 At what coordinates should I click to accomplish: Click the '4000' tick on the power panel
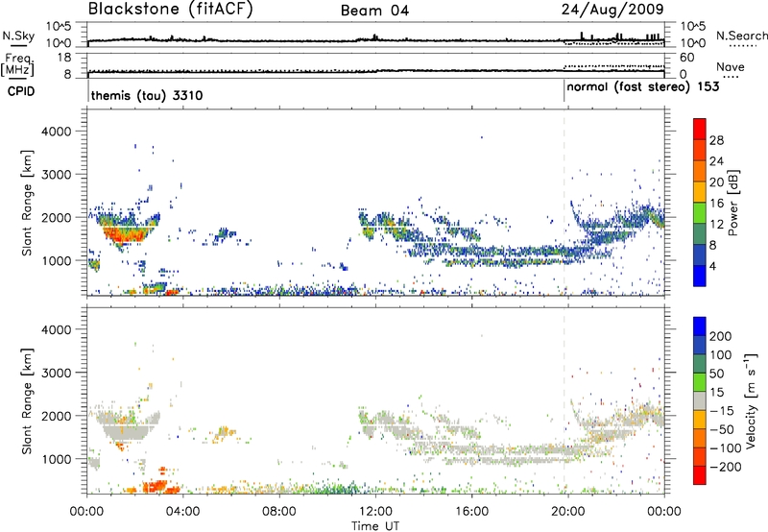coord(56,132)
